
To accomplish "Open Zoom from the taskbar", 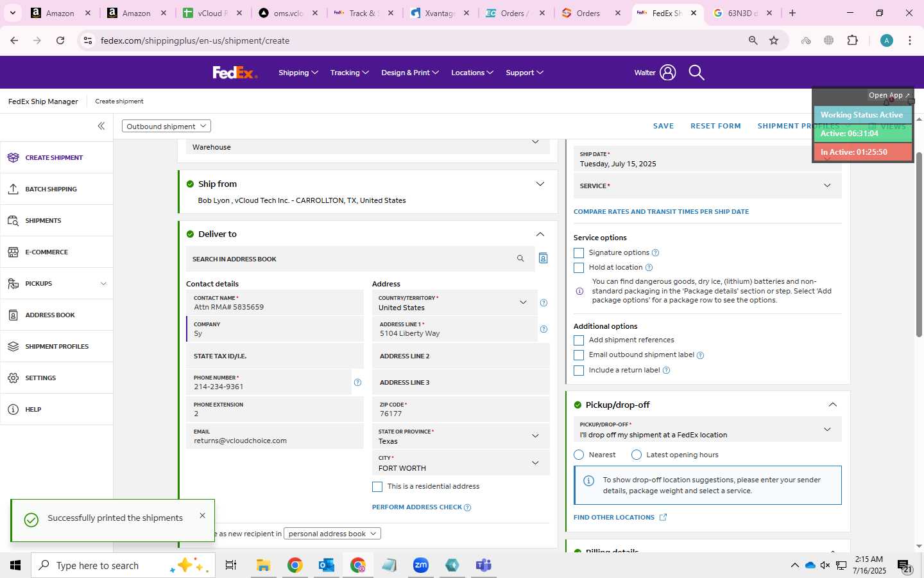I will tap(420, 565).
